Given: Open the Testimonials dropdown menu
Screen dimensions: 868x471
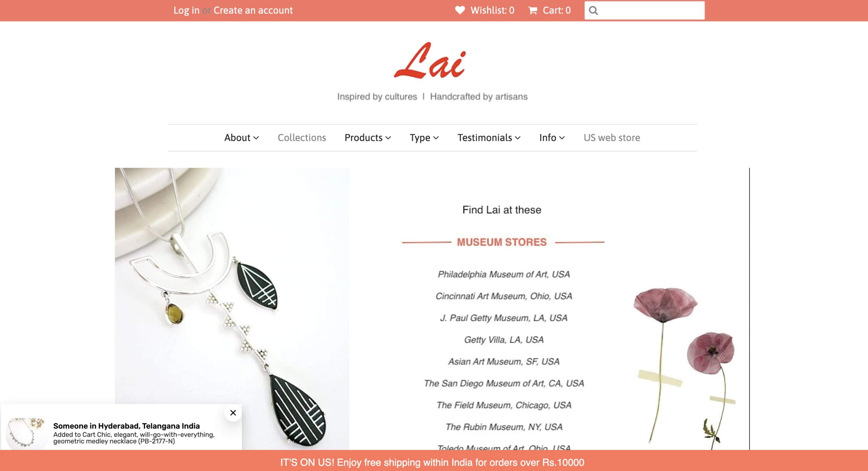Looking at the screenshot, I should (489, 138).
